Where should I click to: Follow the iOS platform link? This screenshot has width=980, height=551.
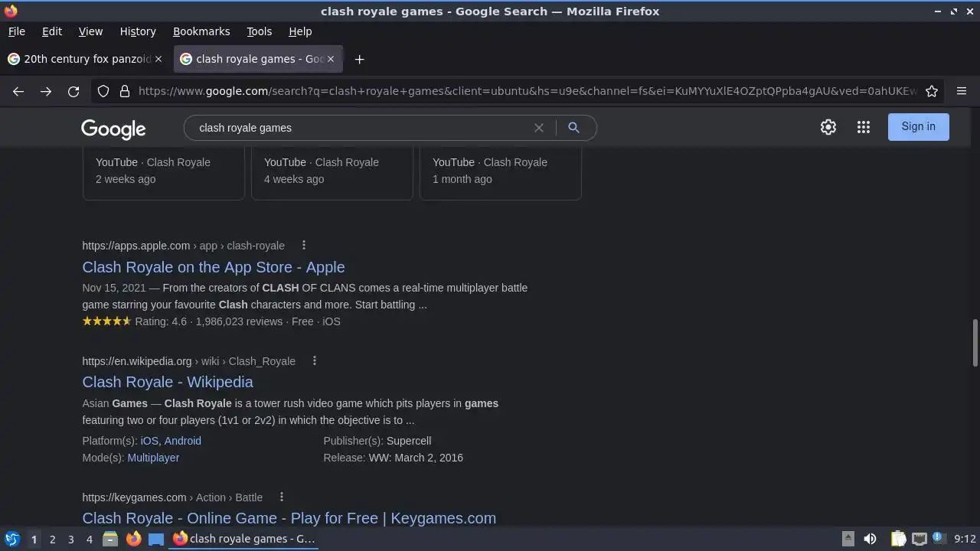(x=149, y=441)
